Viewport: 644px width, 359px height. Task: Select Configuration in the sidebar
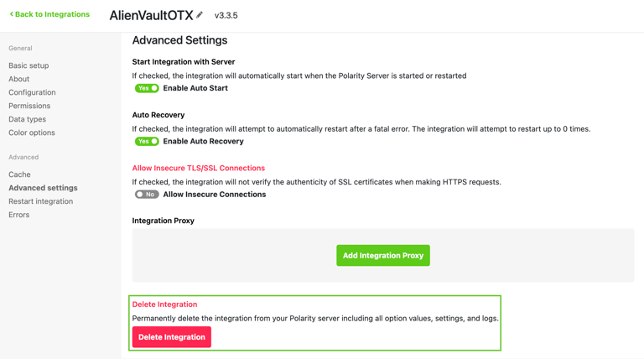coord(32,92)
